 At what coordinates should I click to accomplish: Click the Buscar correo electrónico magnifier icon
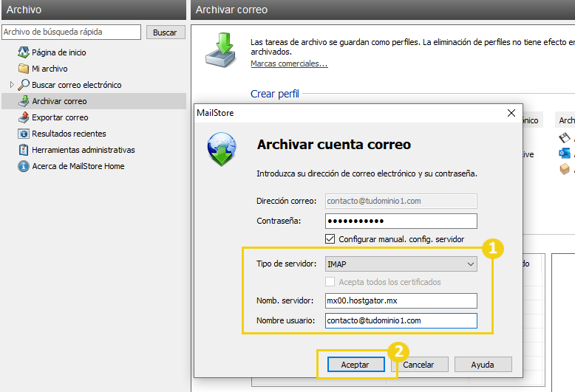(x=24, y=85)
